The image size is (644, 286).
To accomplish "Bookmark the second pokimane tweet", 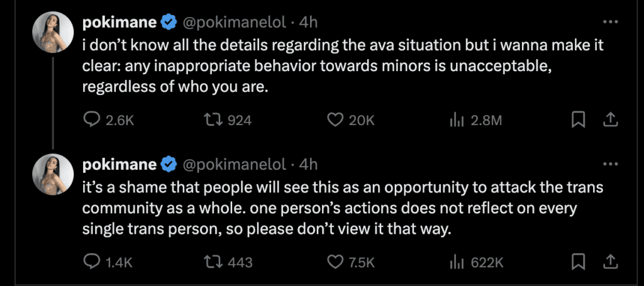I will pyautogui.click(x=578, y=261).
